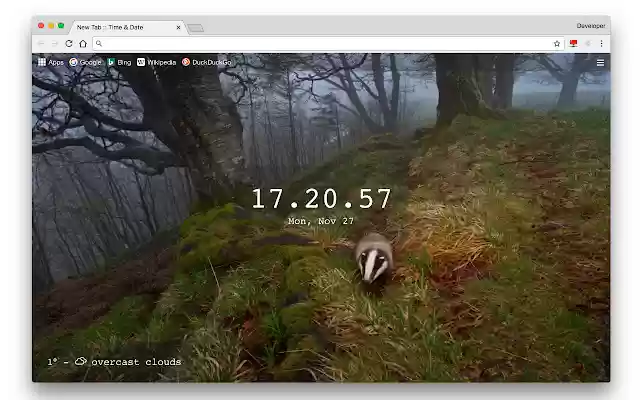The width and height of the screenshot is (640, 400).
Task: Close the Time & Date tab
Action: [x=178, y=27]
